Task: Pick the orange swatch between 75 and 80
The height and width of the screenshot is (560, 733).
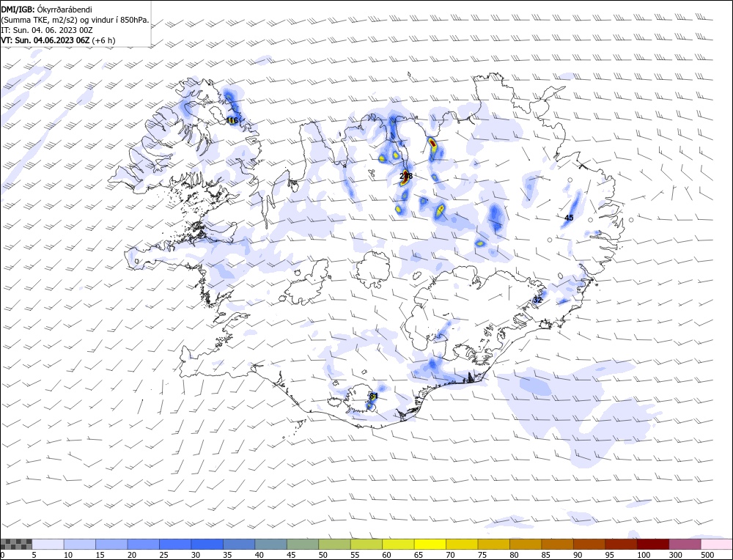Action: point(493,544)
